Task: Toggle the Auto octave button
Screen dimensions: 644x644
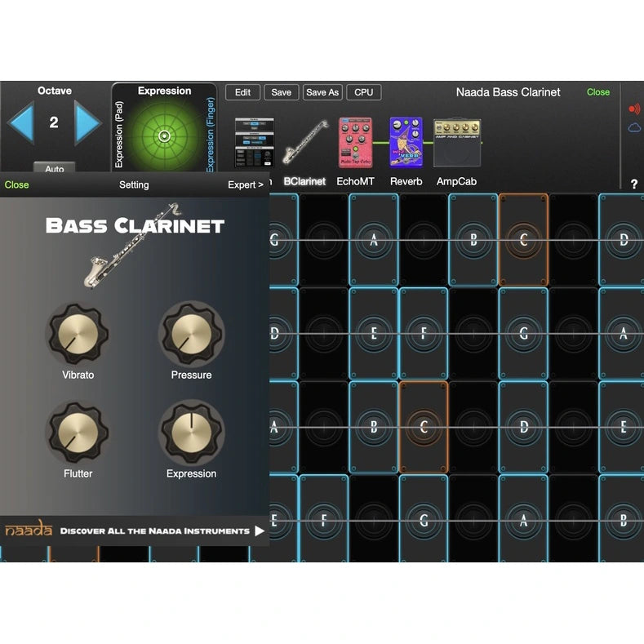Action: coord(54,167)
